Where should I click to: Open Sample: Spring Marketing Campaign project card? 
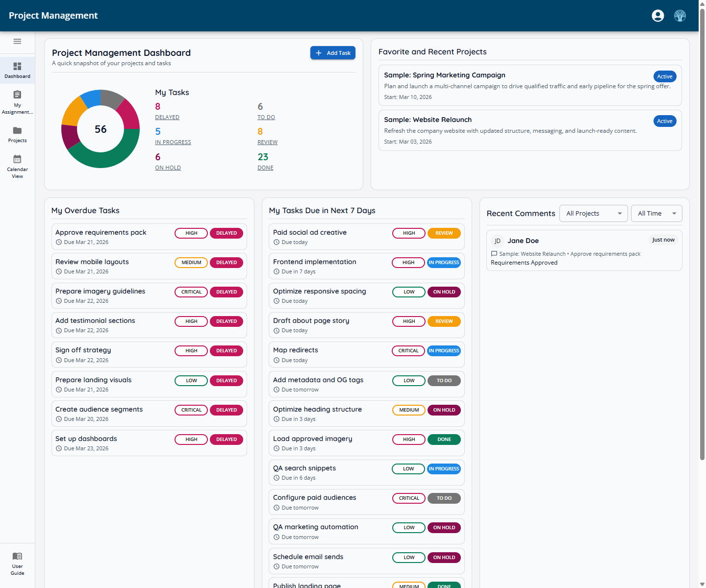[x=530, y=85]
